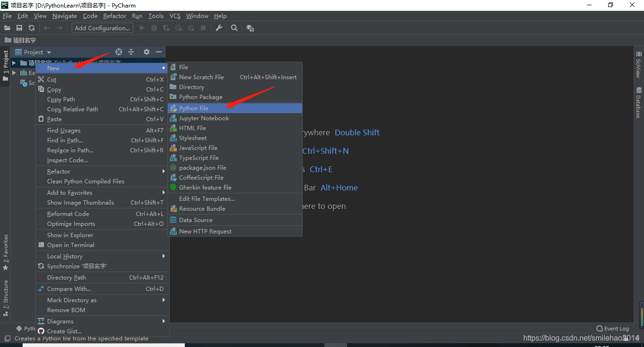Expand the New submenu entry
Image resolution: width=644 pixels, height=347 pixels.
[102, 68]
